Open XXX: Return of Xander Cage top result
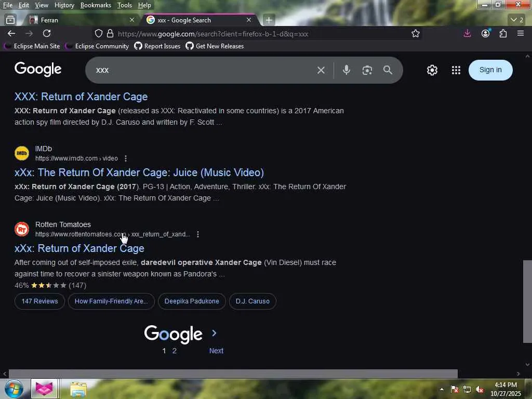The image size is (532, 399). coord(81,97)
